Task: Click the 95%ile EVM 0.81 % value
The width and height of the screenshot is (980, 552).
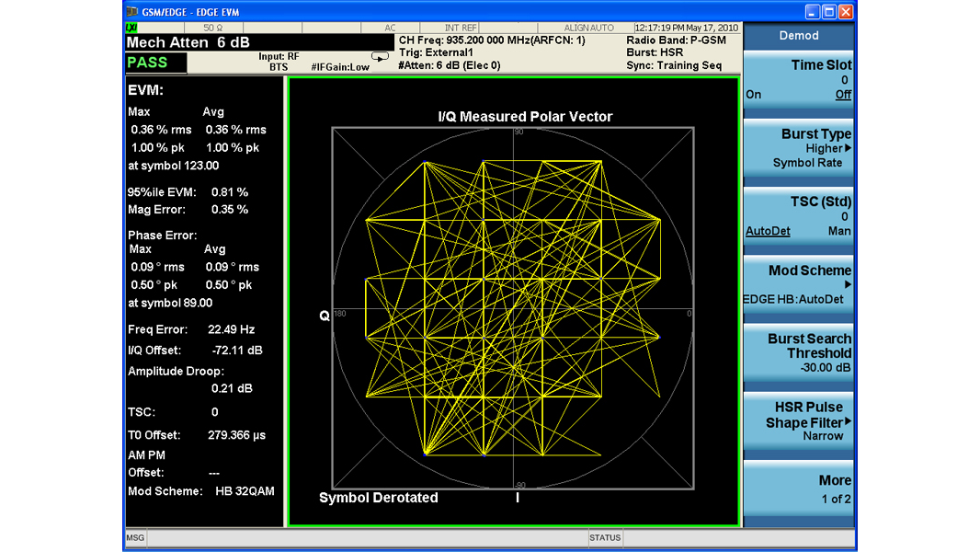Action: (x=230, y=192)
